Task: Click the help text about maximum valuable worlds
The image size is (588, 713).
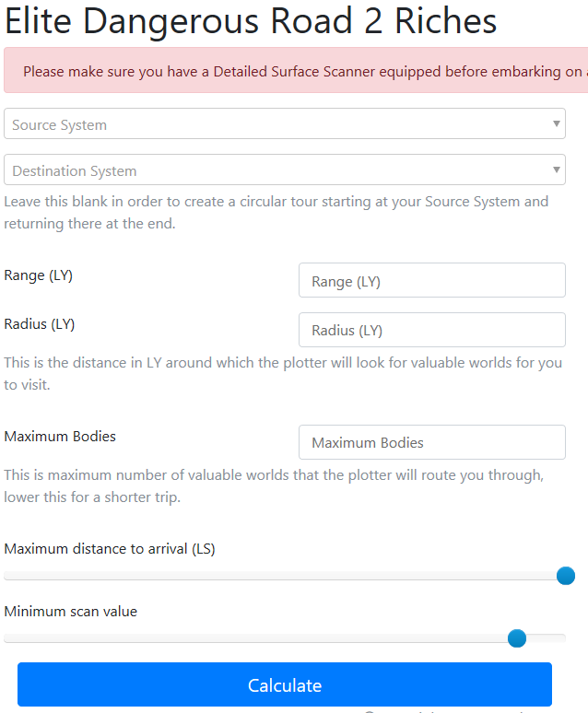Action: point(274,485)
